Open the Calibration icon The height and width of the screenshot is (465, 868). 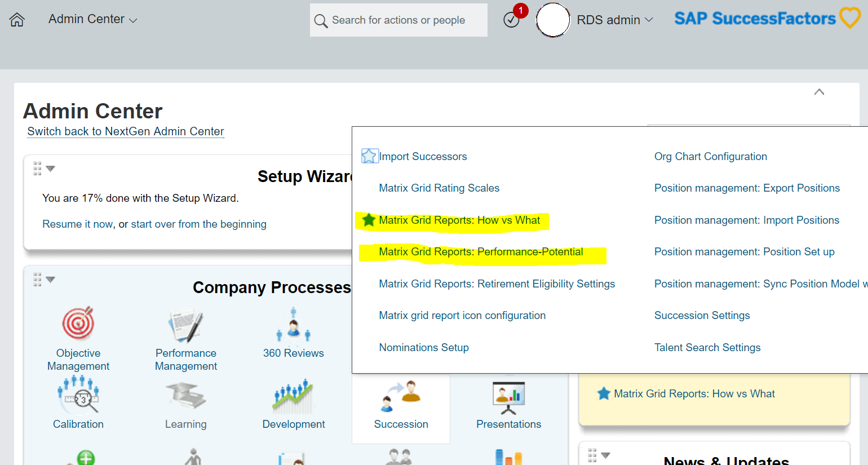tap(78, 395)
